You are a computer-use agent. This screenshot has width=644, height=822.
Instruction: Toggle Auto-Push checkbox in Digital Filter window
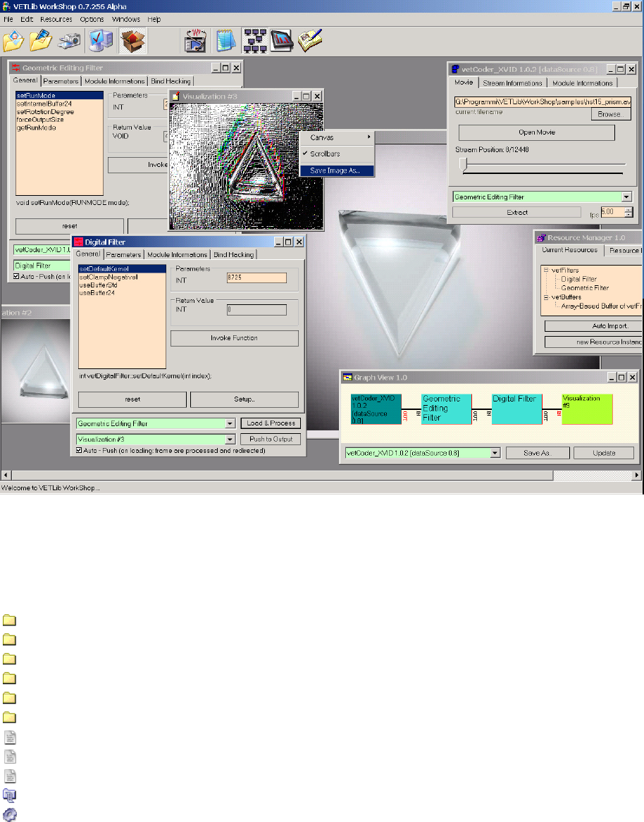click(79, 450)
